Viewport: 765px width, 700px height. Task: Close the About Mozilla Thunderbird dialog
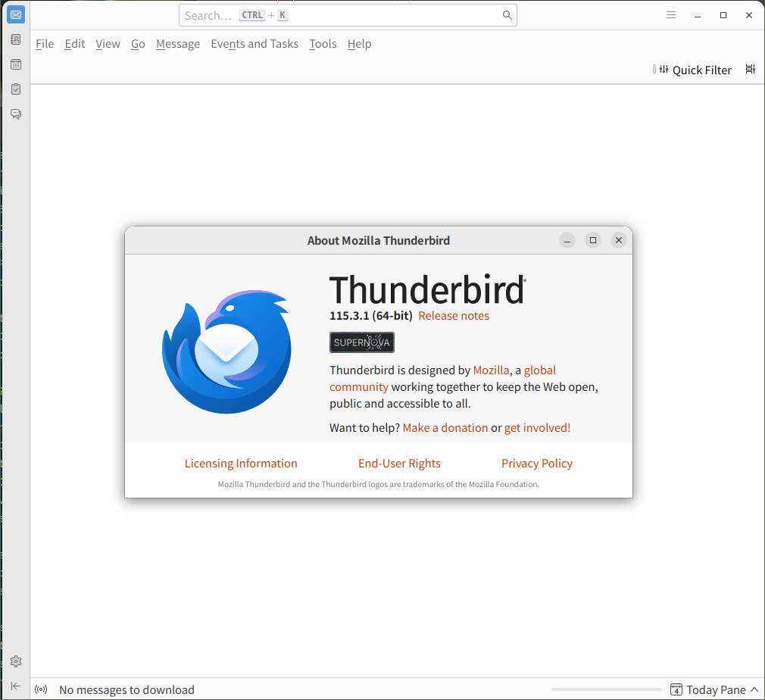coord(619,240)
